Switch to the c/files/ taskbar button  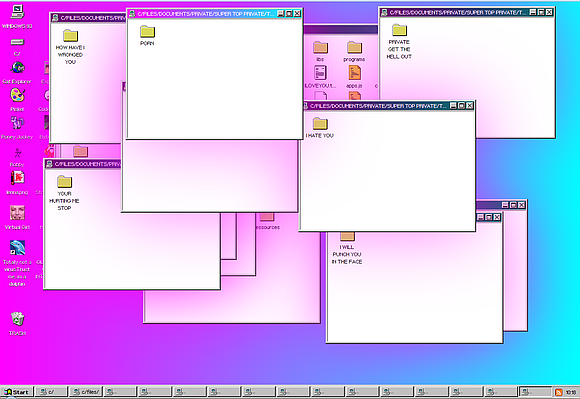coord(85,392)
